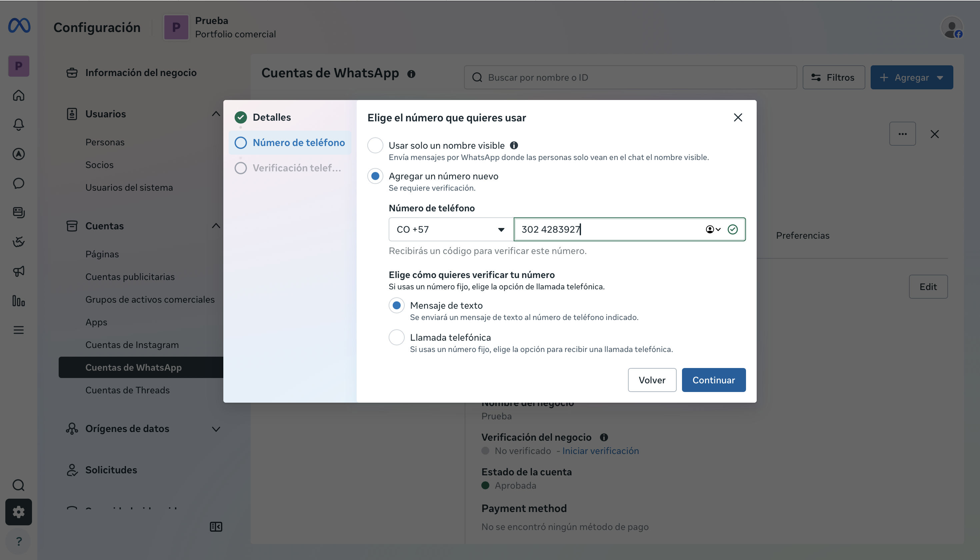Viewport: 980px width, 560px height.
Task: Go to the Detalles step
Action: click(272, 117)
